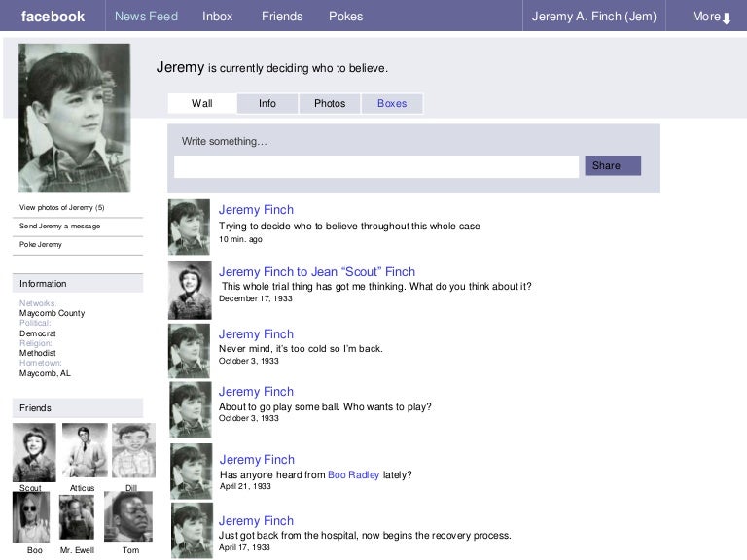
Task: Click Jeremy A. Finch (Jem) account name
Action: coord(593,17)
